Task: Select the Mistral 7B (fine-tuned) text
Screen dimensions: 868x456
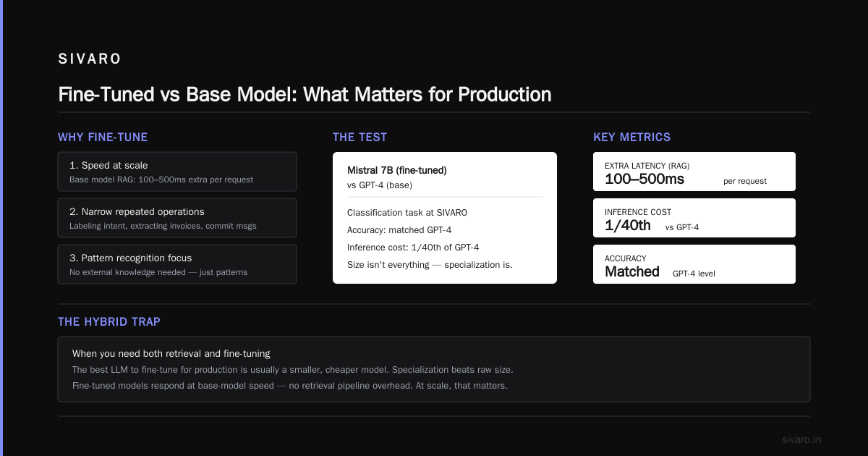Action: pos(397,171)
